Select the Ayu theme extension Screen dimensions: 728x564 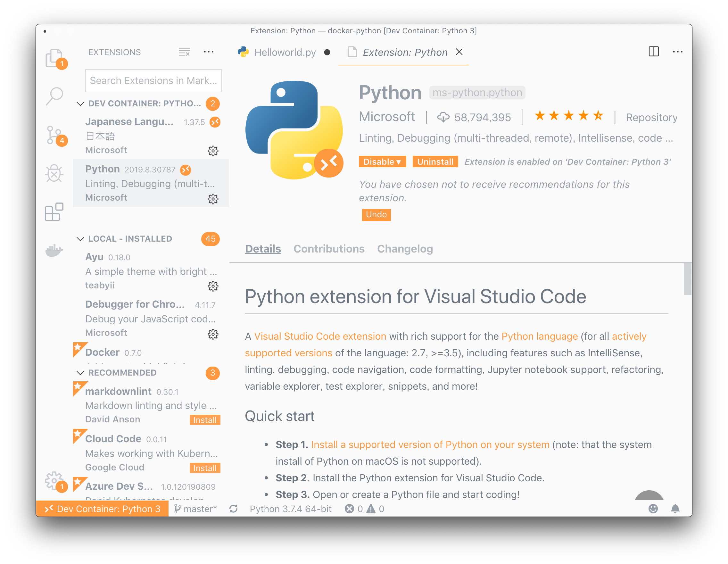151,271
